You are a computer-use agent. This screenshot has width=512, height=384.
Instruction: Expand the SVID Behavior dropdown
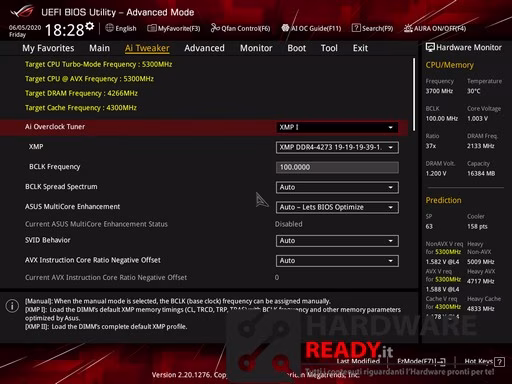click(337, 241)
